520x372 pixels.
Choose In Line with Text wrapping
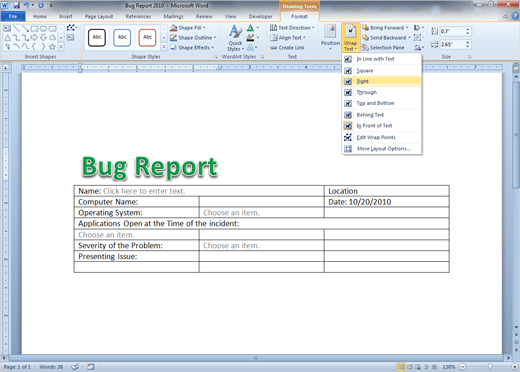pyautogui.click(x=382, y=59)
